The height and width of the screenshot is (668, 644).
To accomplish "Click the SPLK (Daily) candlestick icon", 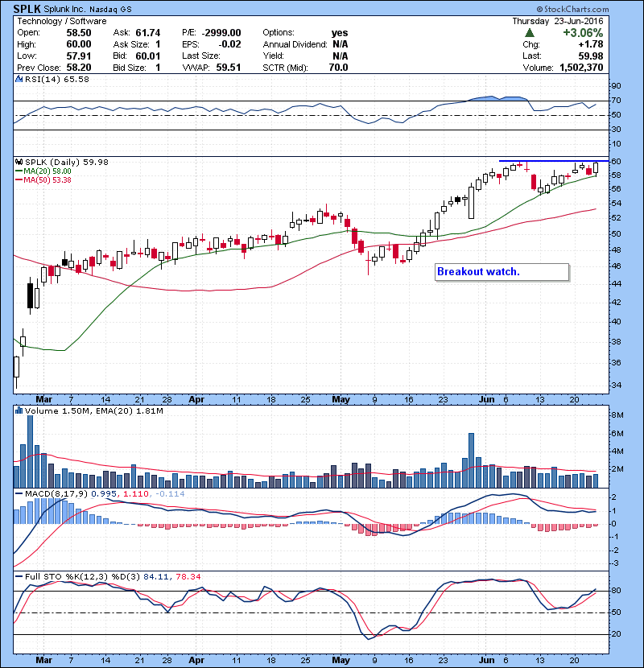I will click(x=19, y=162).
